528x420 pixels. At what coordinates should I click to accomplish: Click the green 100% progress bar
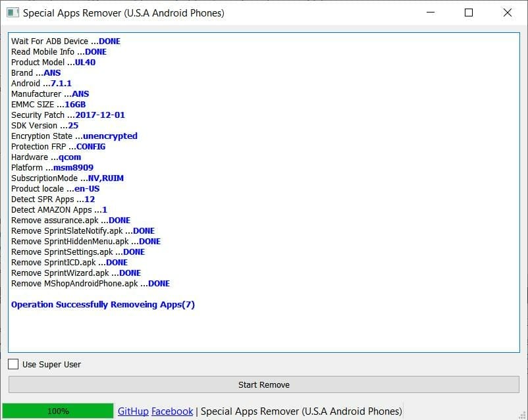pyautogui.click(x=58, y=410)
